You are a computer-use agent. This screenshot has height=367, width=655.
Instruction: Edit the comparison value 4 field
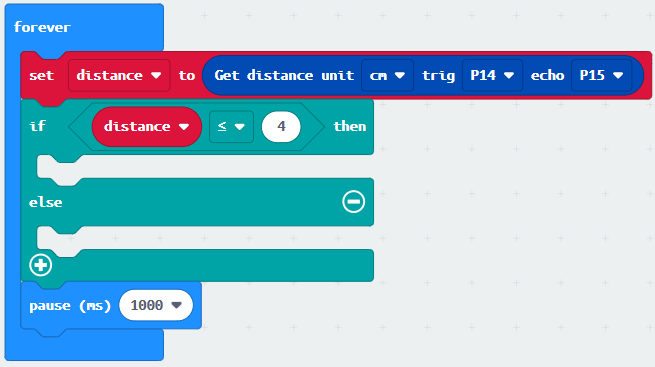[281, 127]
